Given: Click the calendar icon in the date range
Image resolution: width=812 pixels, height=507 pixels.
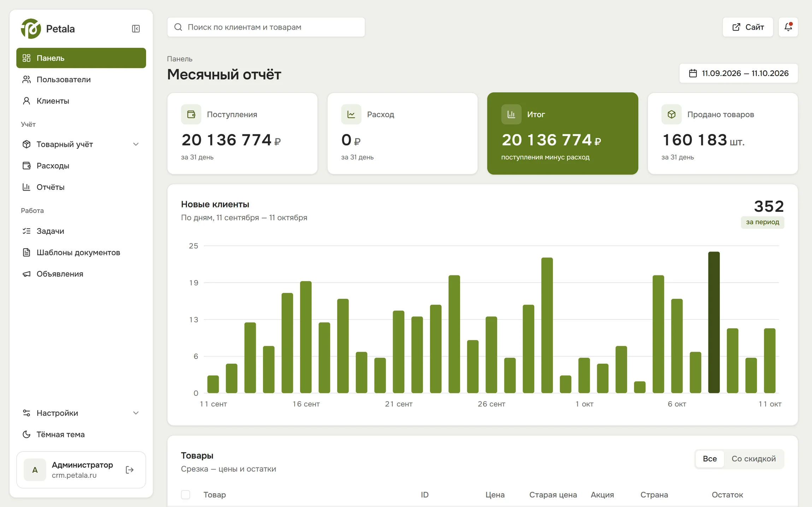Looking at the screenshot, I should [693, 73].
